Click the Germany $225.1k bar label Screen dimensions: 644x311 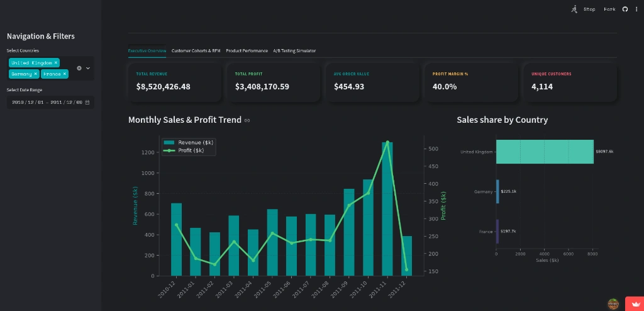pyautogui.click(x=508, y=191)
